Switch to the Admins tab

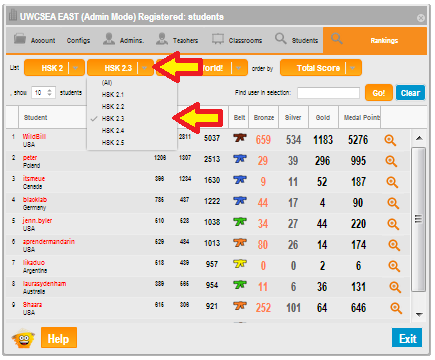tap(124, 40)
